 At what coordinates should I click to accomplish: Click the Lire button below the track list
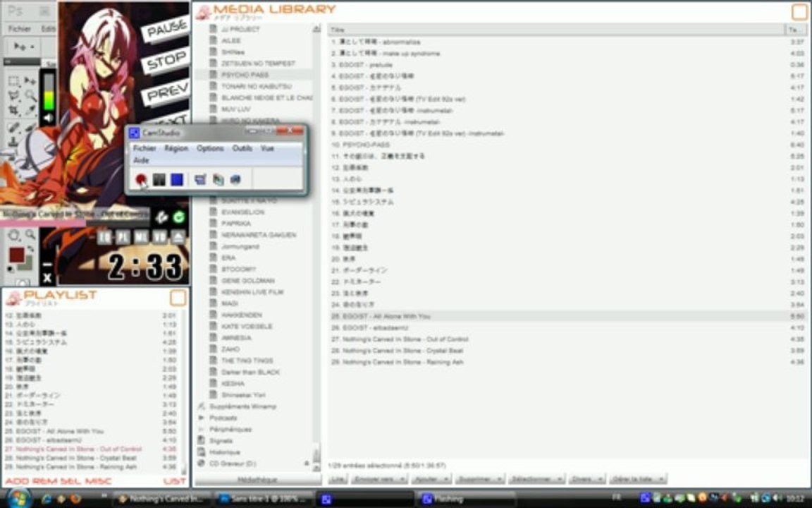point(338,480)
